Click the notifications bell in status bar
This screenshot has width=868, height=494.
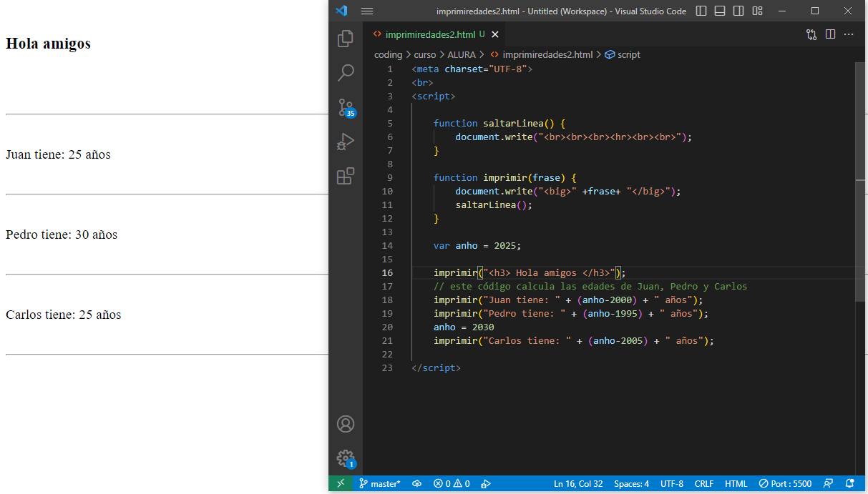coord(850,484)
